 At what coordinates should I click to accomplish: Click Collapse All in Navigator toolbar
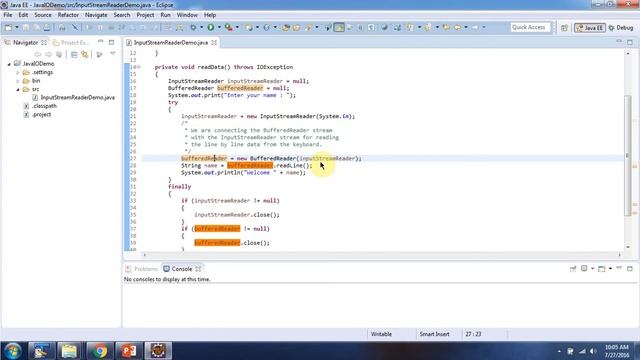coord(74,54)
